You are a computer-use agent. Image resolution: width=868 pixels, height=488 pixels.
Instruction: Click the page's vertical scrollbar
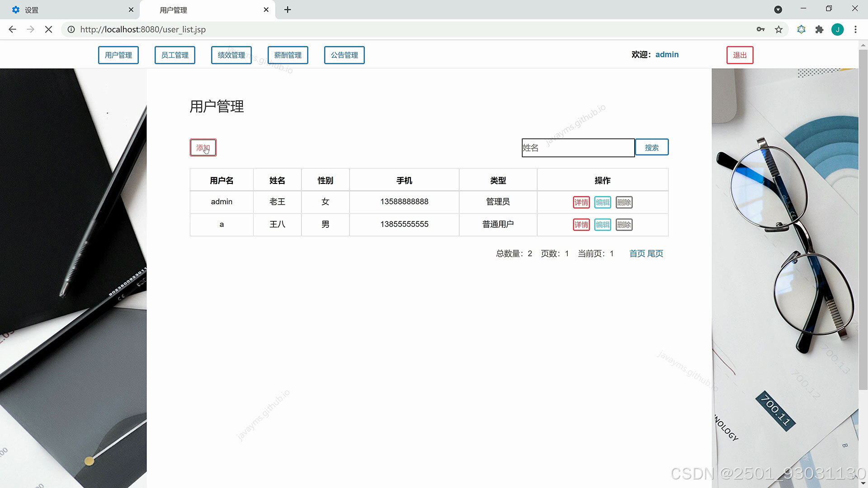click(863, 219)
